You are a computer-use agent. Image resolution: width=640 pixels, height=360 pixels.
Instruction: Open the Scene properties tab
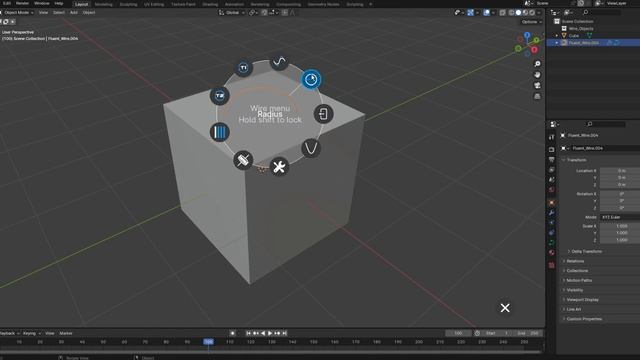[552, 180]
